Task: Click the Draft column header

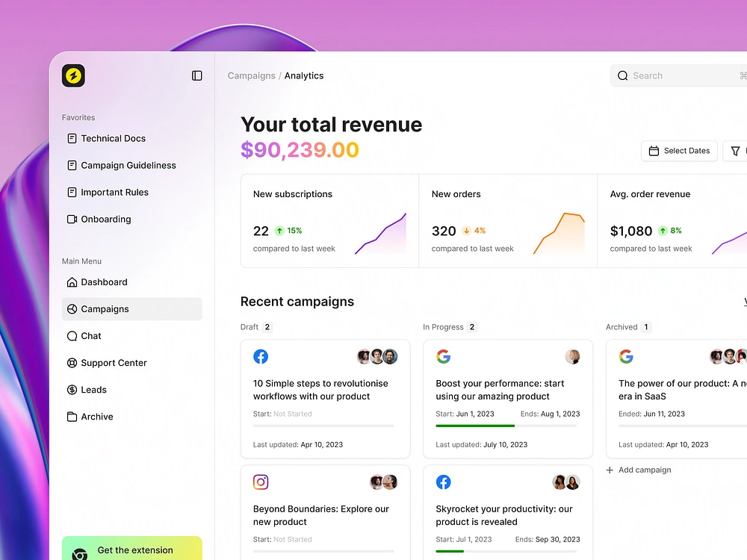Action: tap(256, 327)
